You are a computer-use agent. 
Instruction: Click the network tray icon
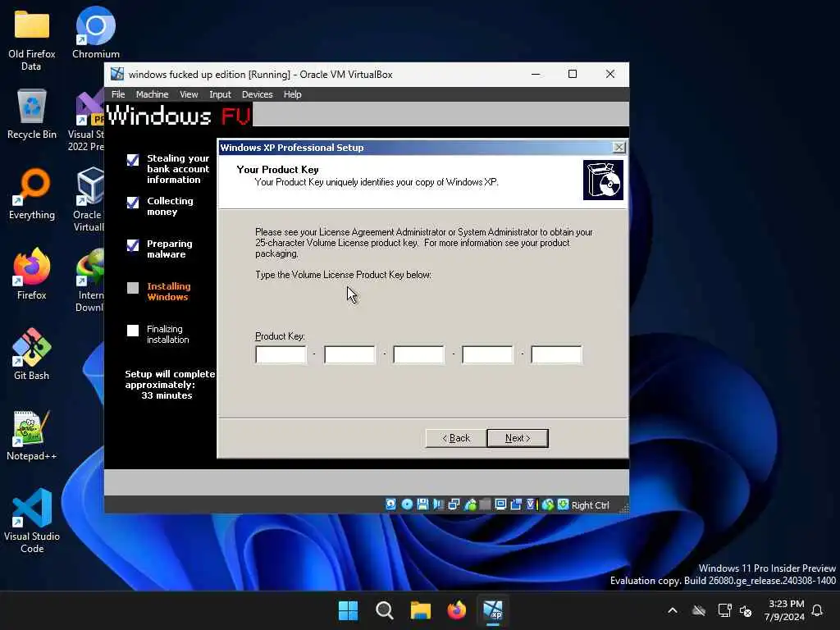(x=724, y=610)
